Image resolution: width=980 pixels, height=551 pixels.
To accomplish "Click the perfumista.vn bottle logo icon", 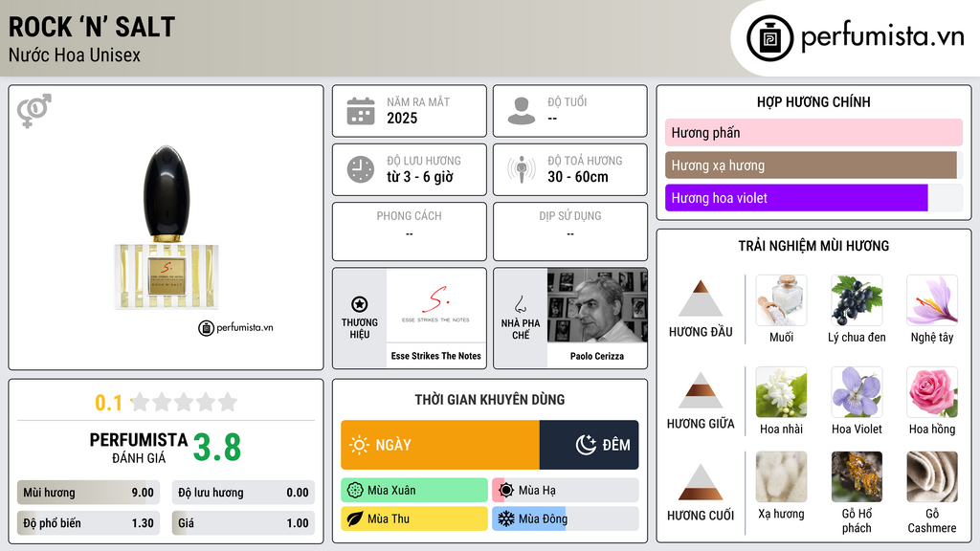I will (769, 38).
